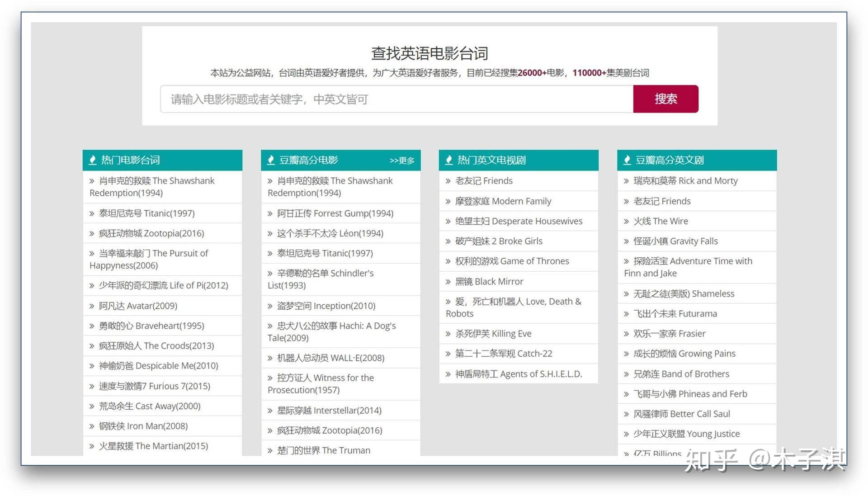Open 神偷奶爸 Despicable Me(2010) link
Screen dimensions: 868x496
159,365
